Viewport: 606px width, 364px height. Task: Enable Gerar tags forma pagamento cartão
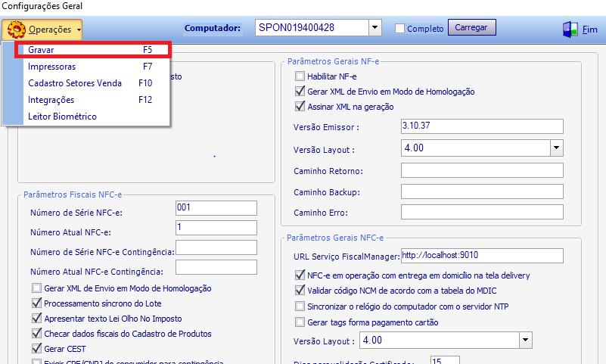click(300, 322)
